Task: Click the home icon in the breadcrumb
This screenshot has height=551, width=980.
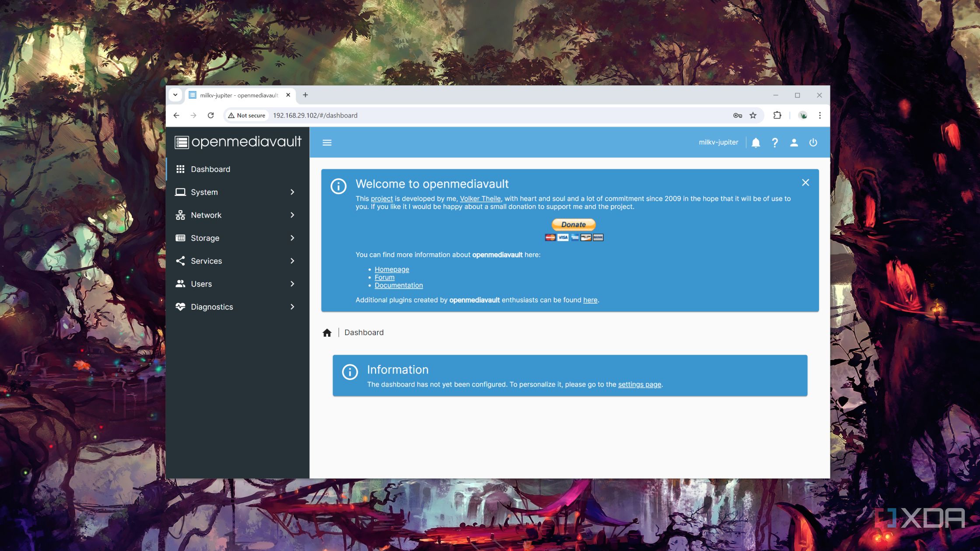Action: coord(327,332)
